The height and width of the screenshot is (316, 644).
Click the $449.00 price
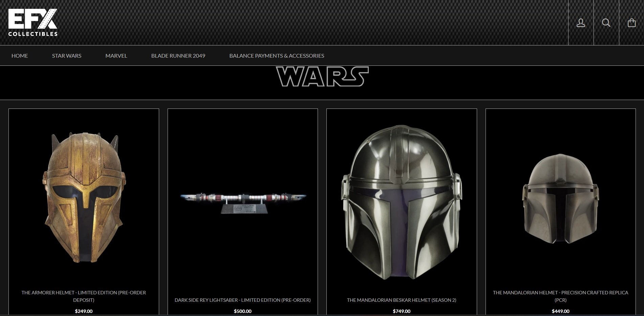[560, 311]
